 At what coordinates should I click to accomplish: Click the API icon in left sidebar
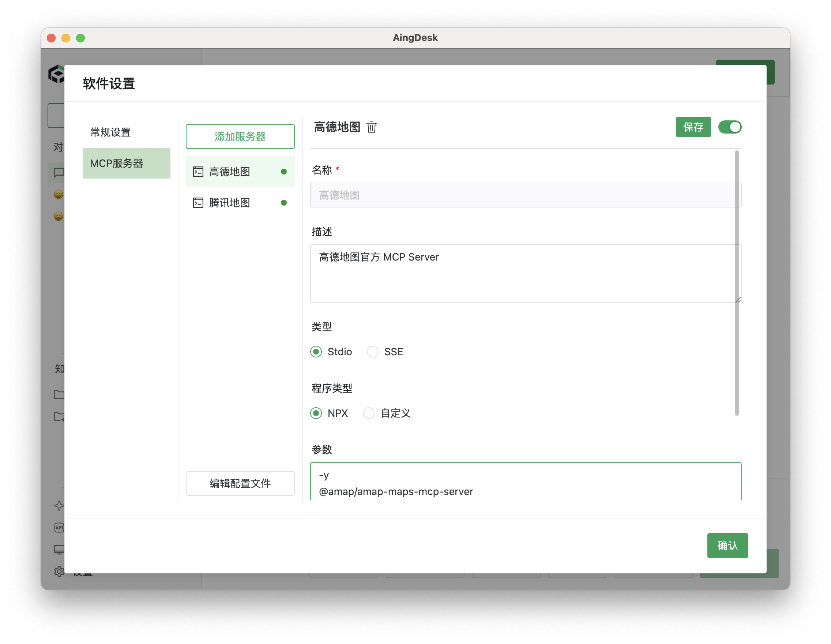tap(59, 528)
